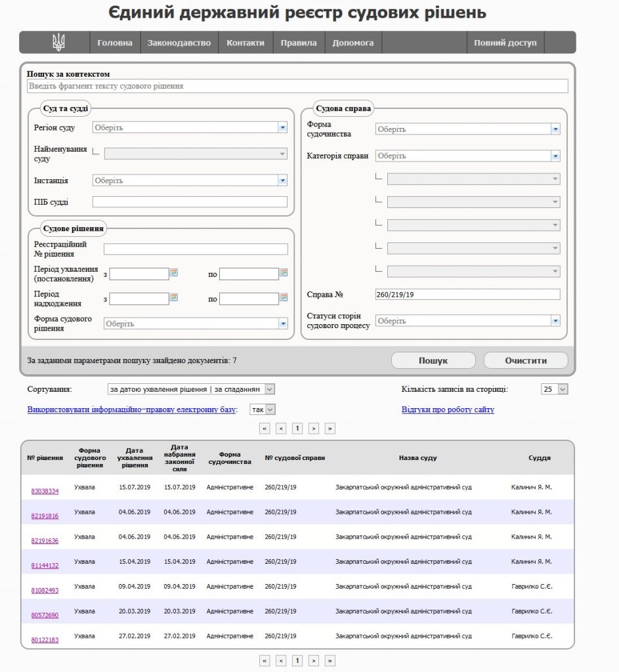Open calendar for decision period end date
The height and width of the screenshot is (672, 619).
click(284, 272)
